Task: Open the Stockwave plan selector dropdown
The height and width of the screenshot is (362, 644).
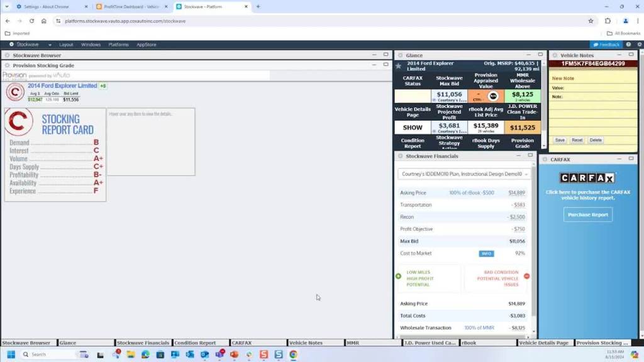Action: click(465, 173)
